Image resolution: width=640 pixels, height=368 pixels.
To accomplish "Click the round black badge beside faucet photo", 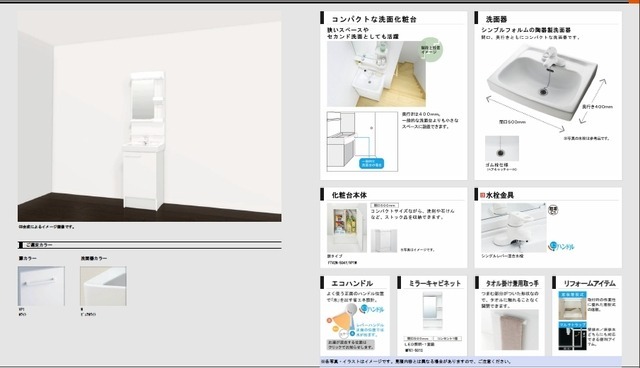I will pos(553,210).
